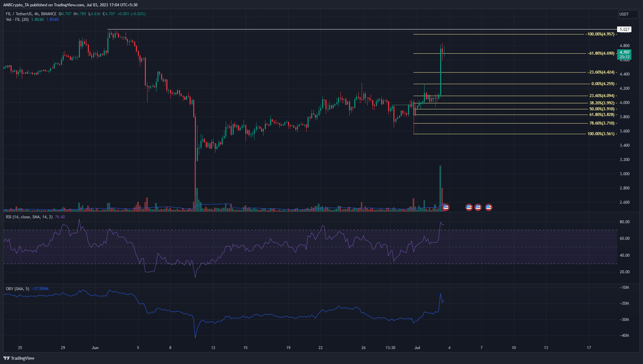The height and width of the screenshot is (364, 643).
Task: Click the second US flag event marker
Action: pos(469,207)
